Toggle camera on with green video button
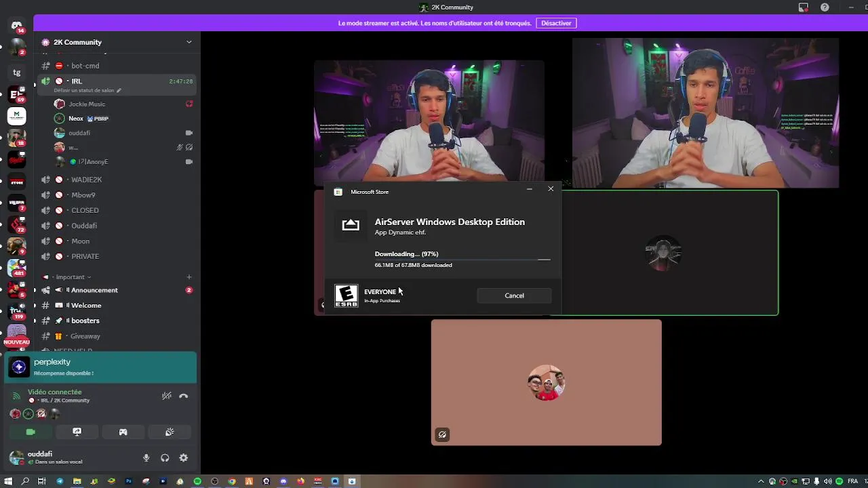The height and width of the screenshot is (488, 868). 31,432
